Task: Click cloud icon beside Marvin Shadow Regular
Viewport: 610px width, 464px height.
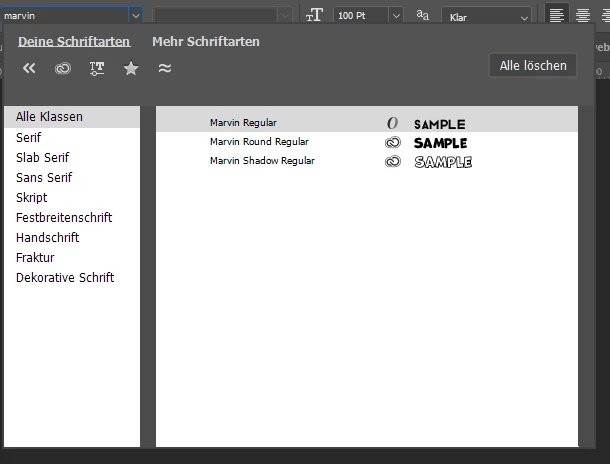Action: click(x=393, y=161)
